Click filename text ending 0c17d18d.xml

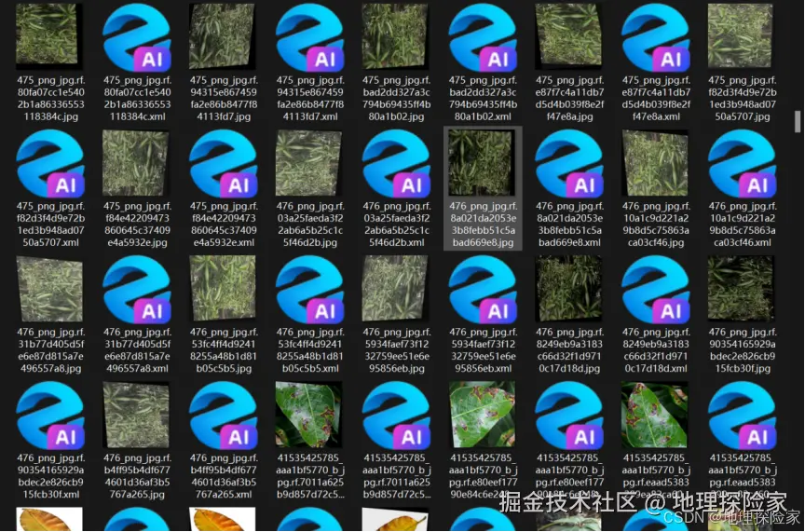pyautogui.click(x=656, y=350)
